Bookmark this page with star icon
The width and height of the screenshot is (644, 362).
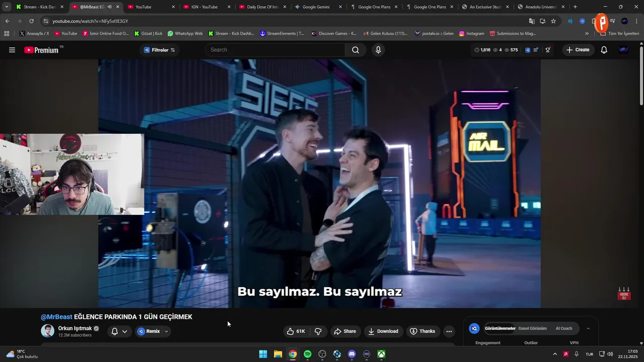coord(553,21)
